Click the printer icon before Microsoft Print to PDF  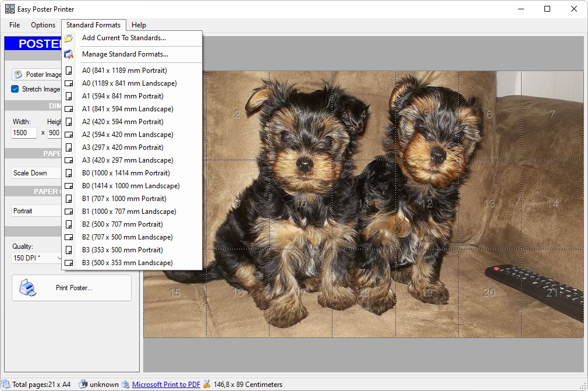pos(126,384)
